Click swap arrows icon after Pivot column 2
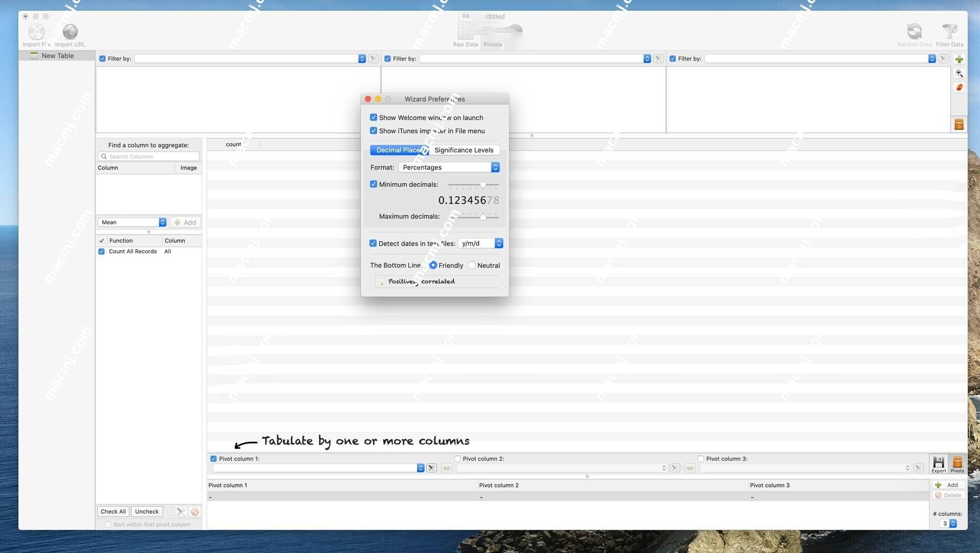This screenshot has height=553, width=980. pos(690,468)
